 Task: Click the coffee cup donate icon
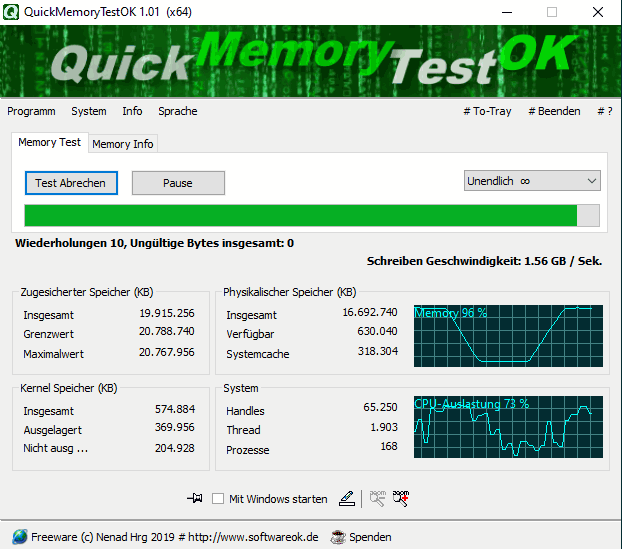(x=338, y=537)
